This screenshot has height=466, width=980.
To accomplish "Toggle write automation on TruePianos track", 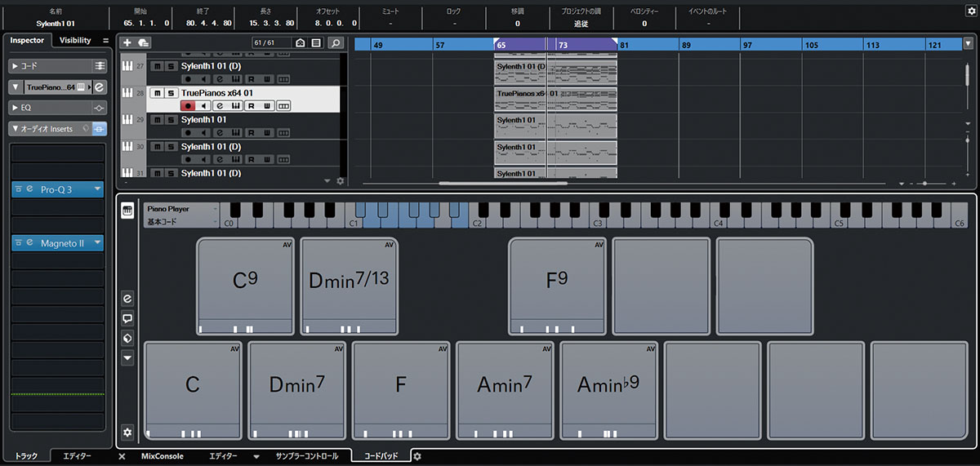I will [x=267, y=106].
